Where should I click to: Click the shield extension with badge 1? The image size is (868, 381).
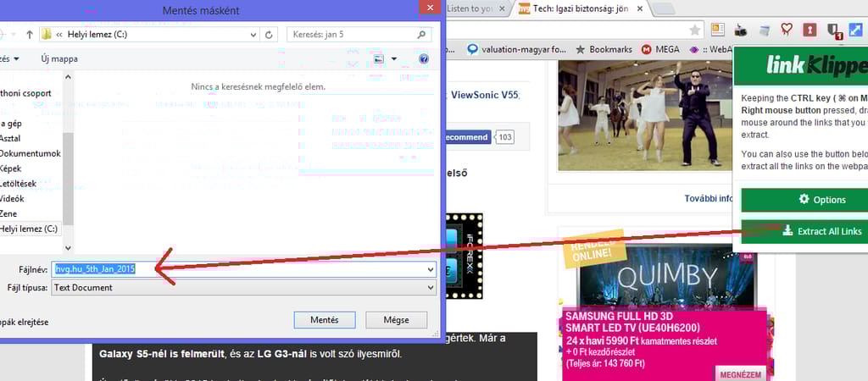[x=833, y=30]
